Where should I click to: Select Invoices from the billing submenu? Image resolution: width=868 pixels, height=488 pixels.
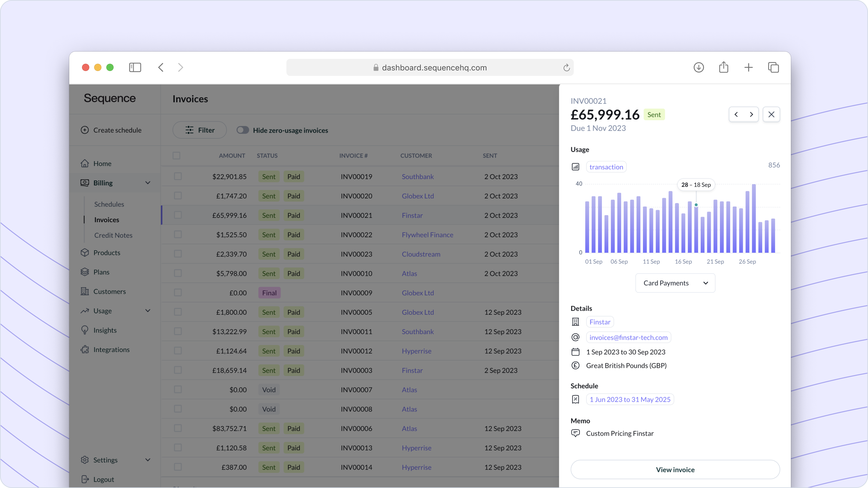pos(107,219)
